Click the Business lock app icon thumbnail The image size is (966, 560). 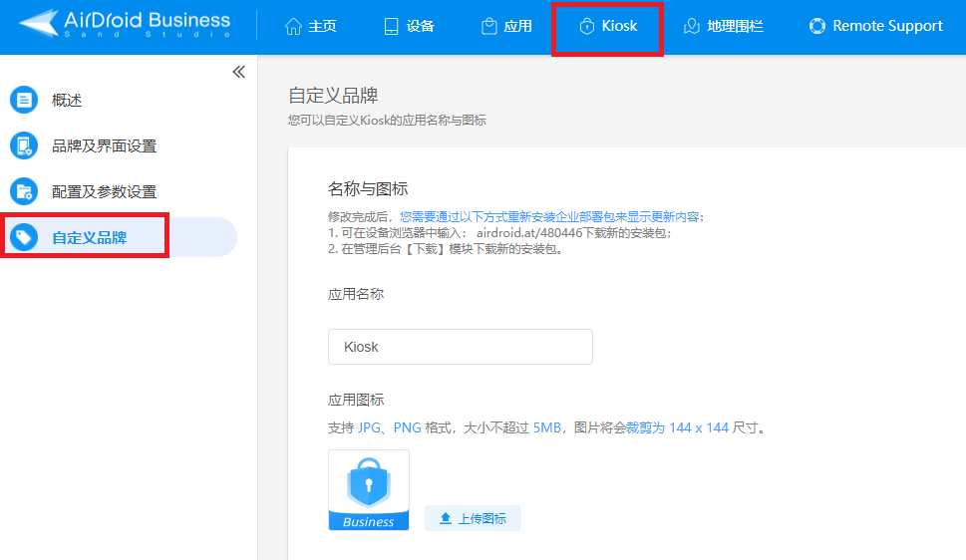click(x=369, y=490)
